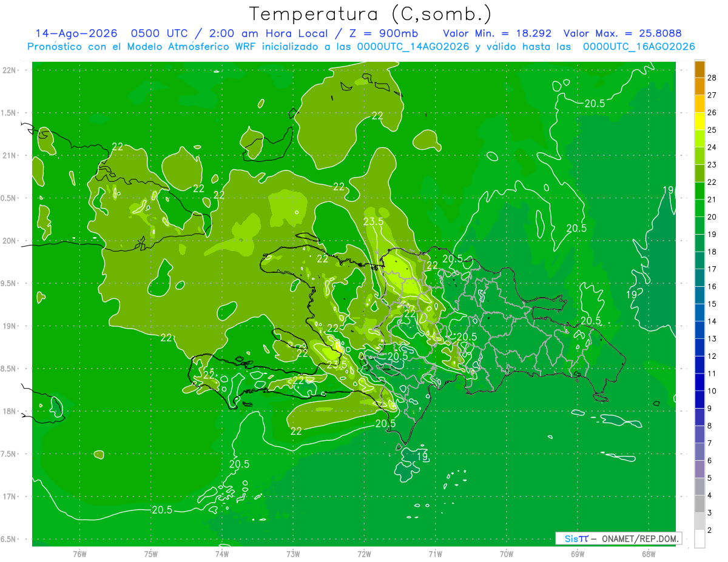Click dark blue swatch between 9 and 10
The image size is (728, 562).
tap(699, 400)
